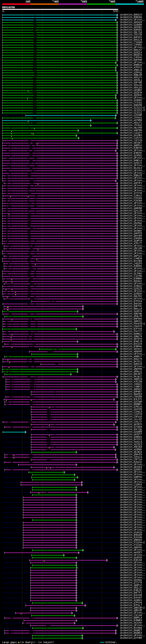This screenshot has height=644, width=146.
Task: Select the UniRef100_Q4SAX3 label
Action: tap(131, 349)
